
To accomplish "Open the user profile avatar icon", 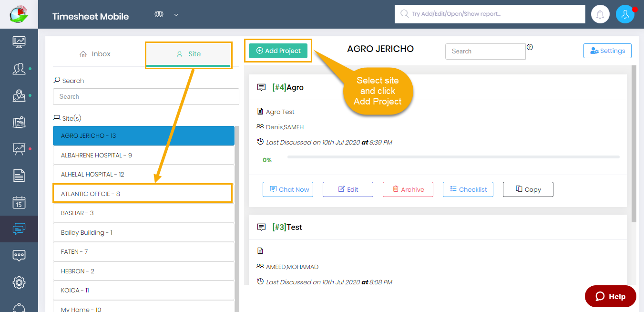I will click(x=625, y=14).
